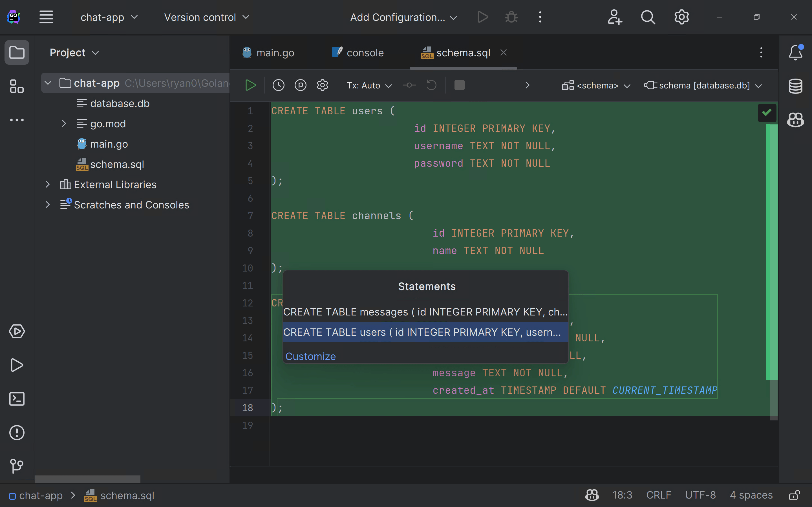
Task: Toggle the transaction commit button
Action: point(409,85)
